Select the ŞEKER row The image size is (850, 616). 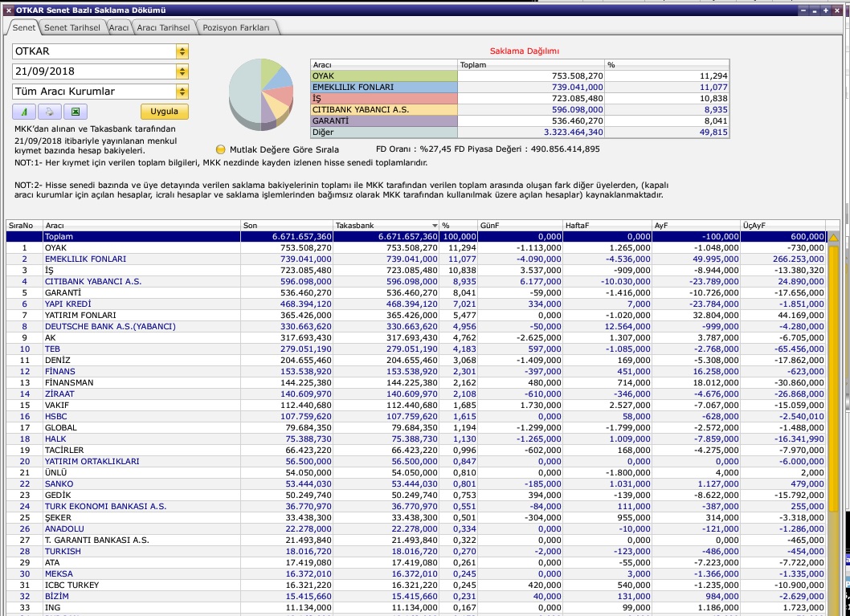click(416, 517)
